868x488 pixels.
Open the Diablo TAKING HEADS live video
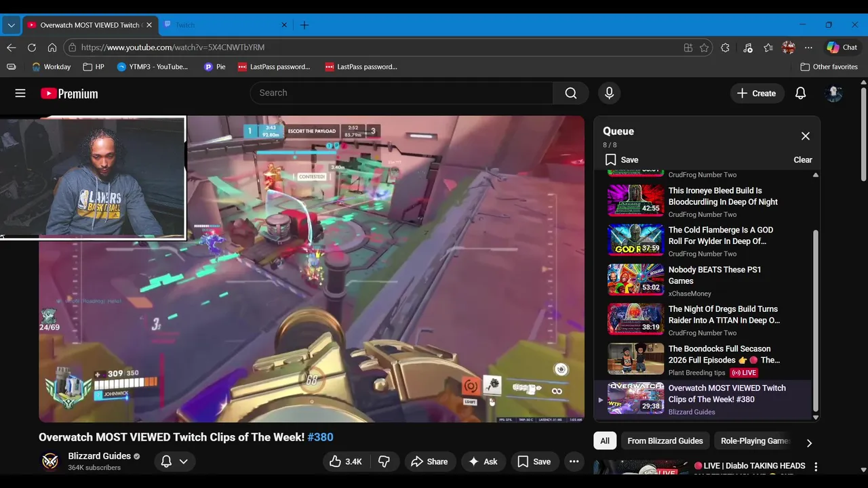point(749,467)
